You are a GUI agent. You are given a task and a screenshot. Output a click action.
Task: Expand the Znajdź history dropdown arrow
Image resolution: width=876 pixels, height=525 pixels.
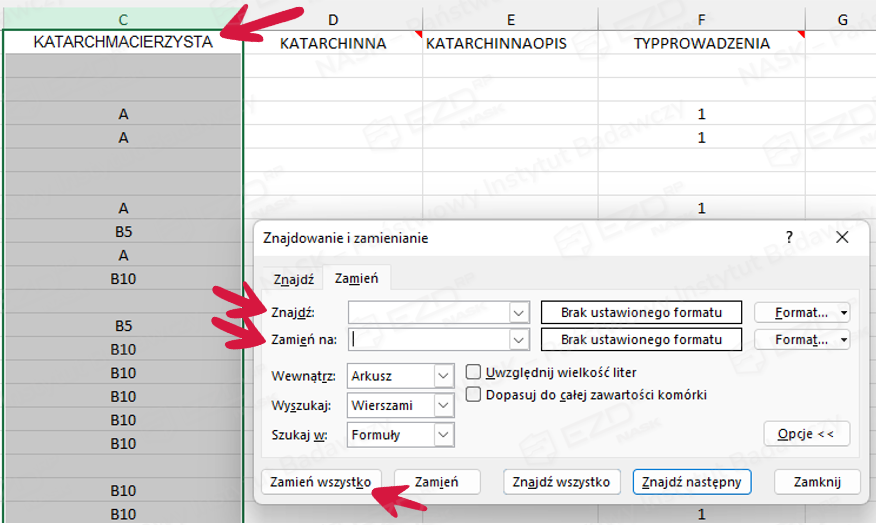tap(518, 312)
